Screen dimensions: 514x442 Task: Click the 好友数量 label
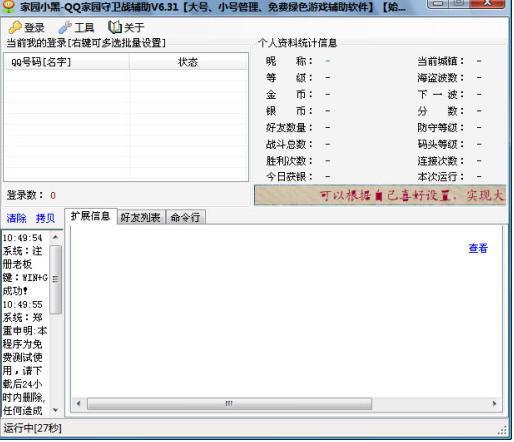pos(289,127)
